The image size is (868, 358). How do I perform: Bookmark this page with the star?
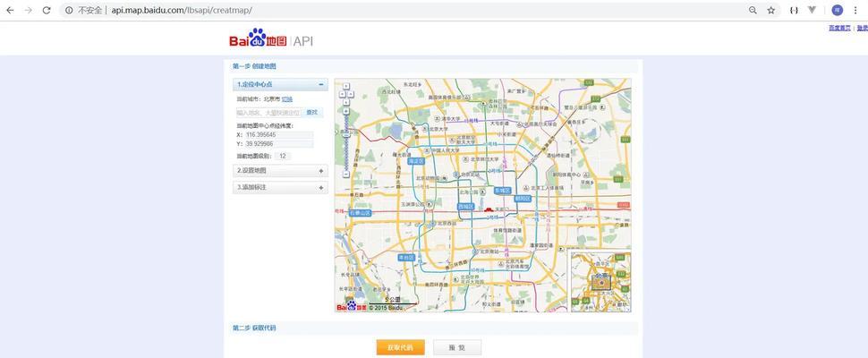click(770, 10)
